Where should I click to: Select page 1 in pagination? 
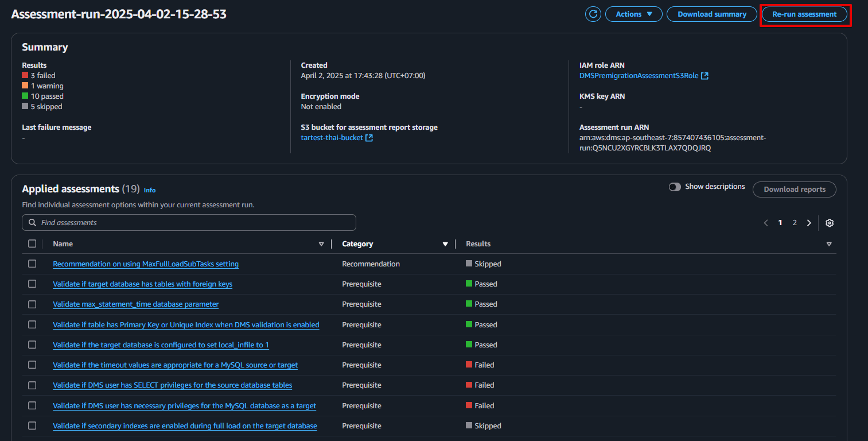[780, 223]
